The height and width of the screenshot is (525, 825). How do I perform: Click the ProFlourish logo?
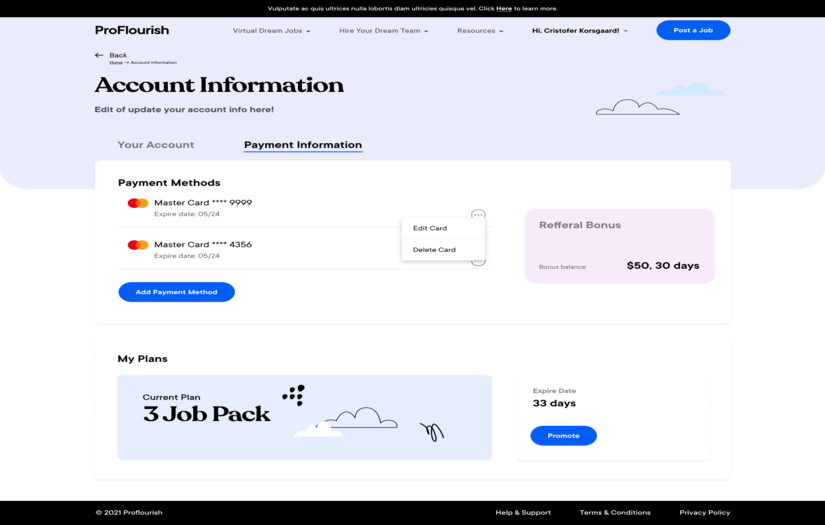pyautogui.click(x=132, y=30)
